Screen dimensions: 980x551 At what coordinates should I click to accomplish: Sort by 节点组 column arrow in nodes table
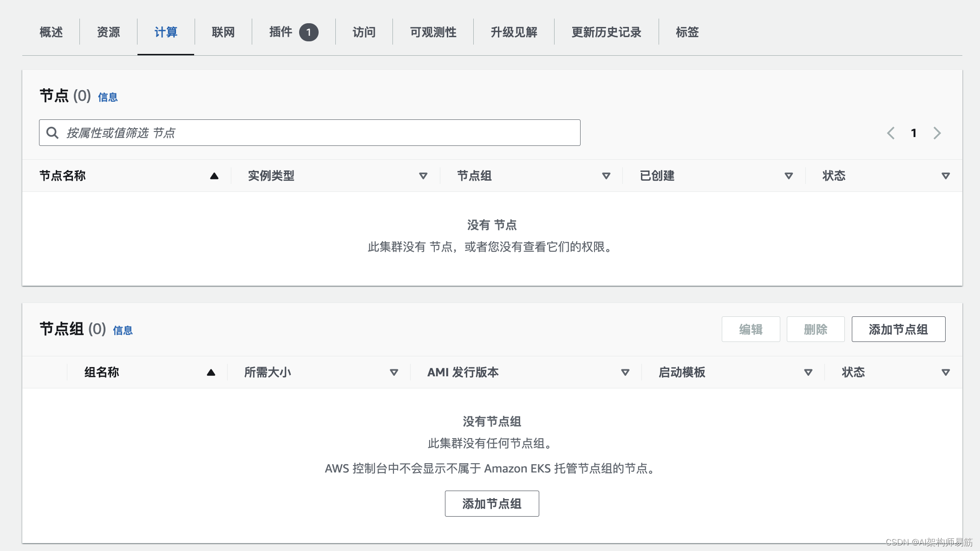point(606,176)
